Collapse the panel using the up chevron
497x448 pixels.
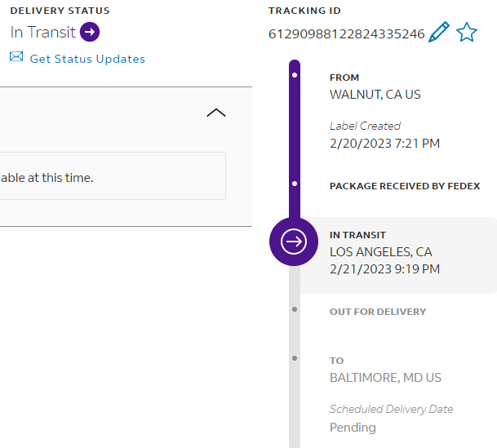(216, 113)
